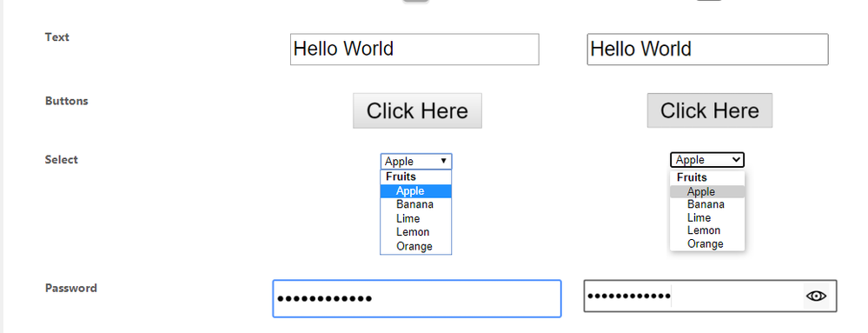Image resolution: width=868 pixels, height=333 pixels.
Task: Expand the right Apple select chevron
Action: click(736, 160)
